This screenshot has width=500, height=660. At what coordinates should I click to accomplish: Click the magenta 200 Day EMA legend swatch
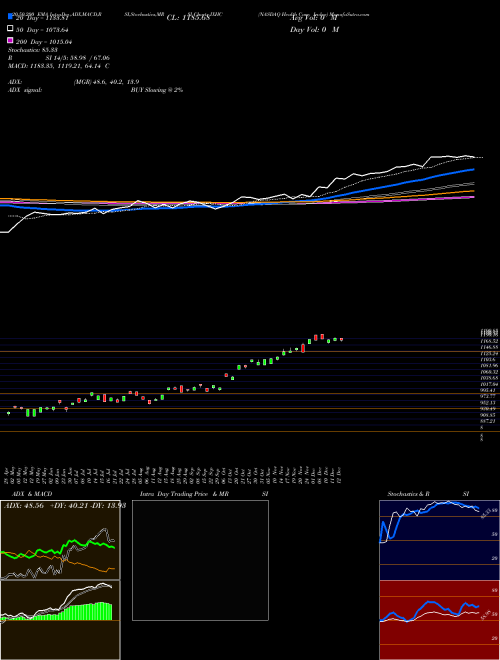[11, 40]
